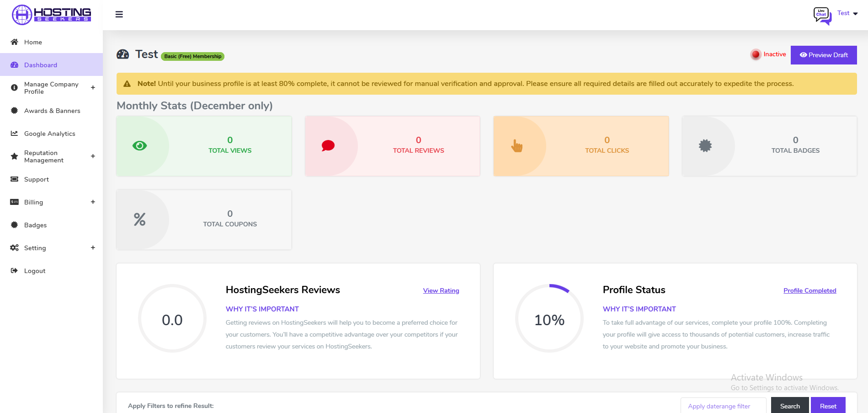
Task: Open Awards & Banners in sidebar
Action: (x=52, y=111)
